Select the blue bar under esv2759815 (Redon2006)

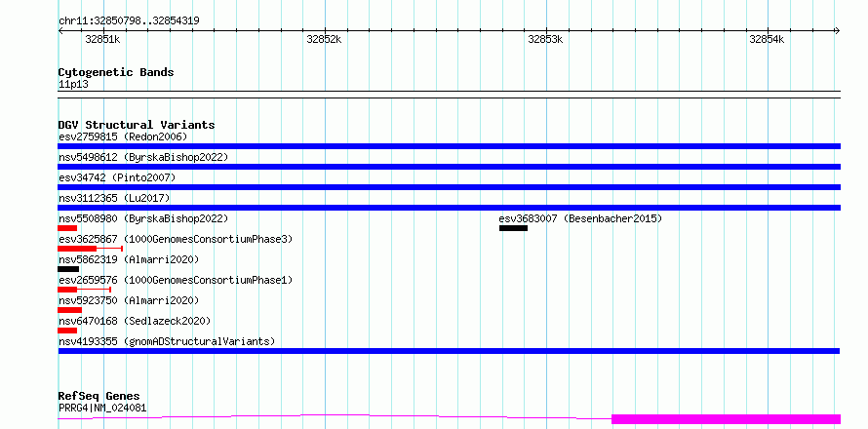pyautogui.click(x=449, y=146)
